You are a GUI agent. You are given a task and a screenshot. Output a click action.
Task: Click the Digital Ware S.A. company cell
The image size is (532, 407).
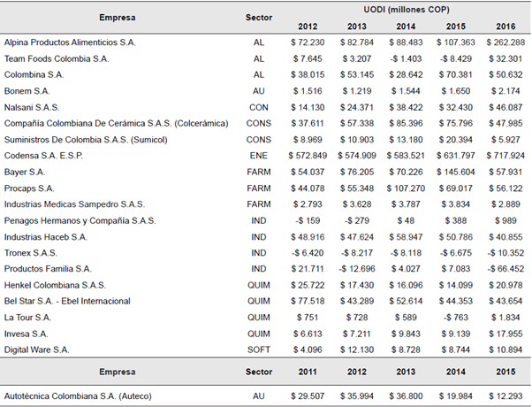tap(36, 349)
